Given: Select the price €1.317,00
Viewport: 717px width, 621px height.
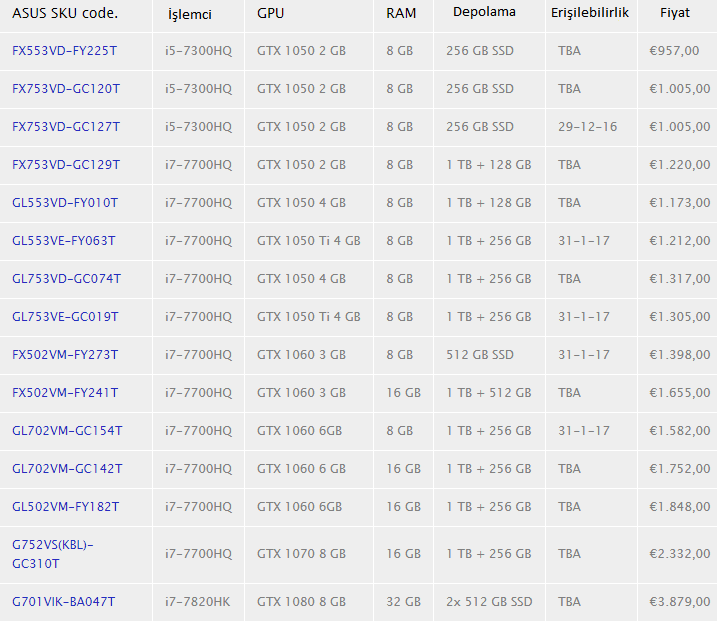Looking at the screenshot, I should tap(680, 278).
